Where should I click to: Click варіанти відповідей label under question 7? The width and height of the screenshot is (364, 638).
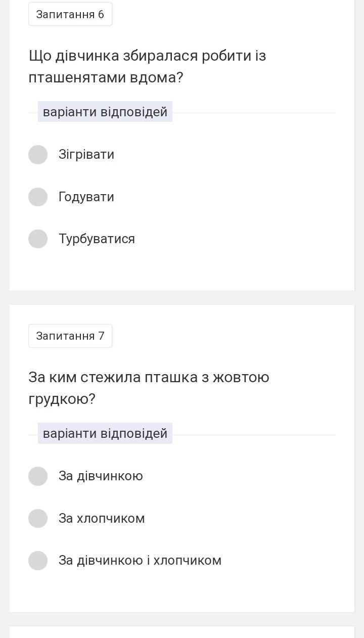pyautogui.click(x=105, y=434)
